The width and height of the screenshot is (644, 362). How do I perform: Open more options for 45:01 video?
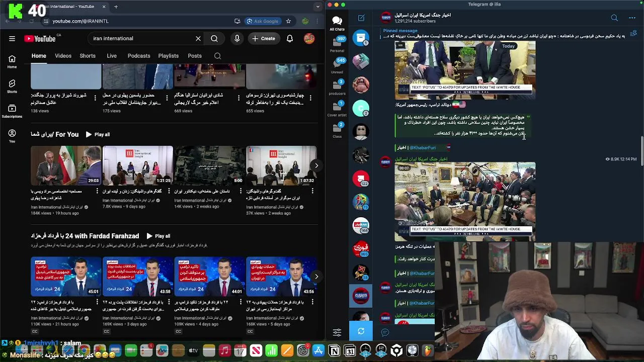point(97,302)
